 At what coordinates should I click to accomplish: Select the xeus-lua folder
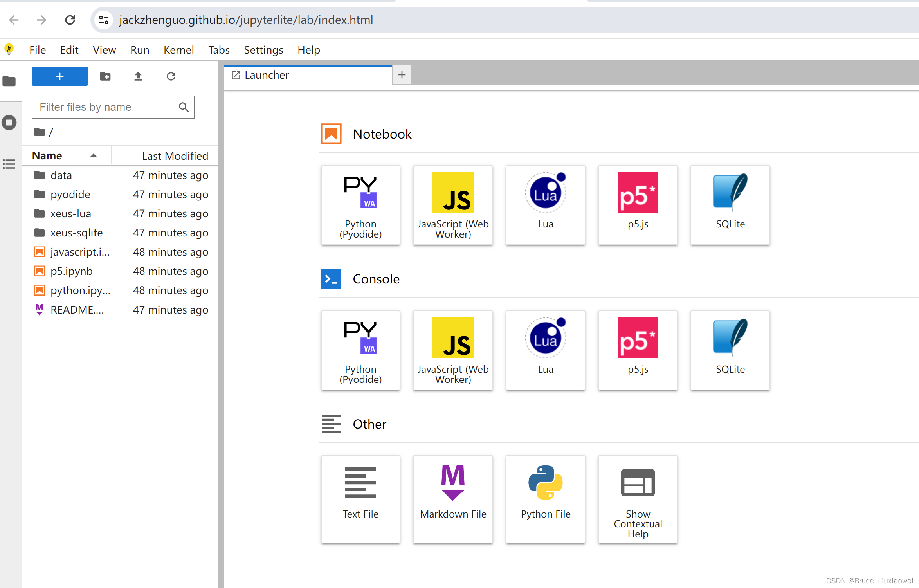click(120, 214)
